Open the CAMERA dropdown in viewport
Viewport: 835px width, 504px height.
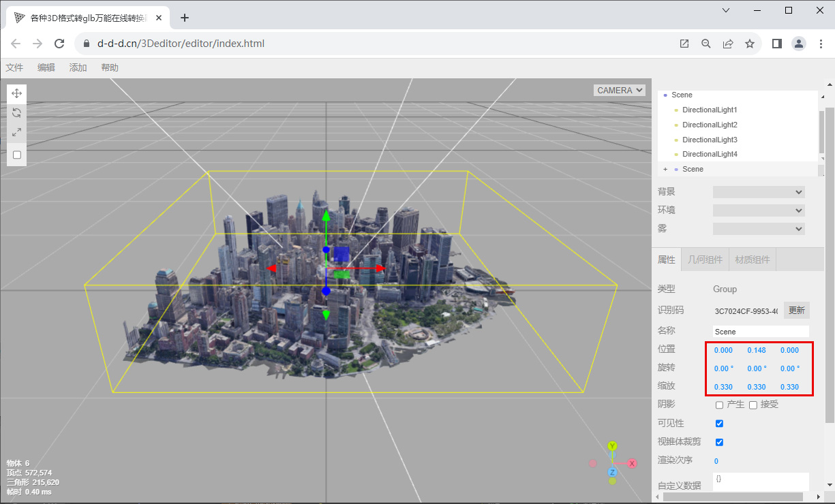[620, 91]
